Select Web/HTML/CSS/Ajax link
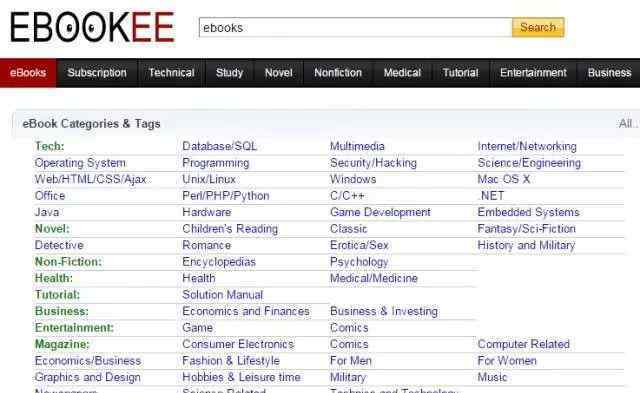640x393 pixels. 90,179
